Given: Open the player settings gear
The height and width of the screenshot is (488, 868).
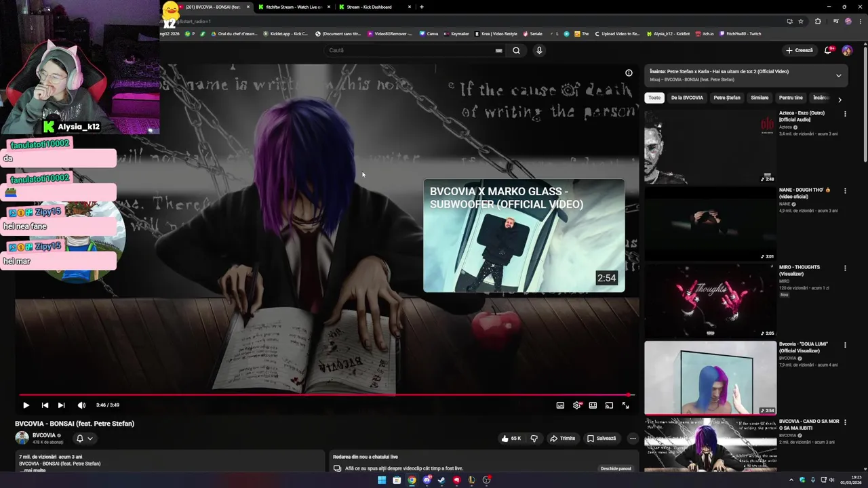Looking at the screenshot, I should click(x=576, y=405).
